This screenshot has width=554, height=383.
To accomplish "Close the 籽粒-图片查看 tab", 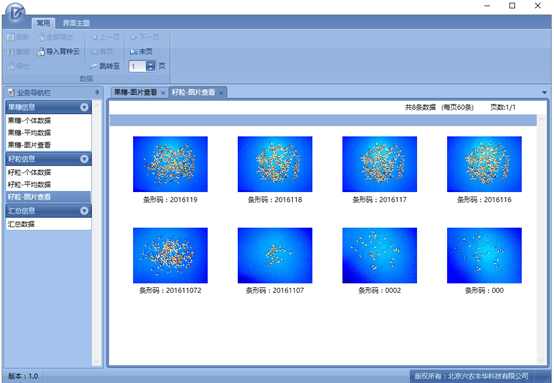I will [221, 93].
